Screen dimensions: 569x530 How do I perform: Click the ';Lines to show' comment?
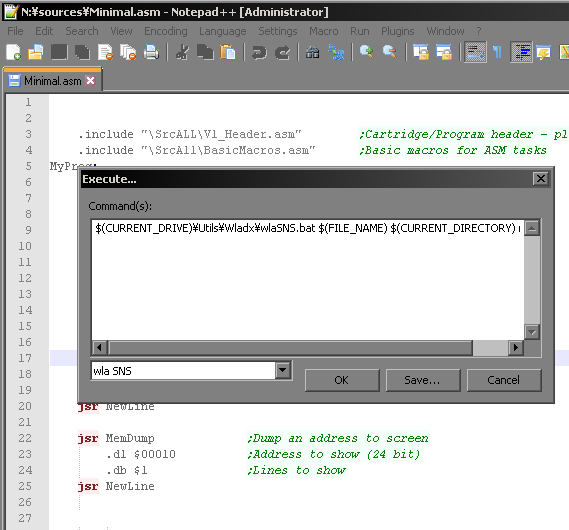pyautogui.click(x=296, y=470)
